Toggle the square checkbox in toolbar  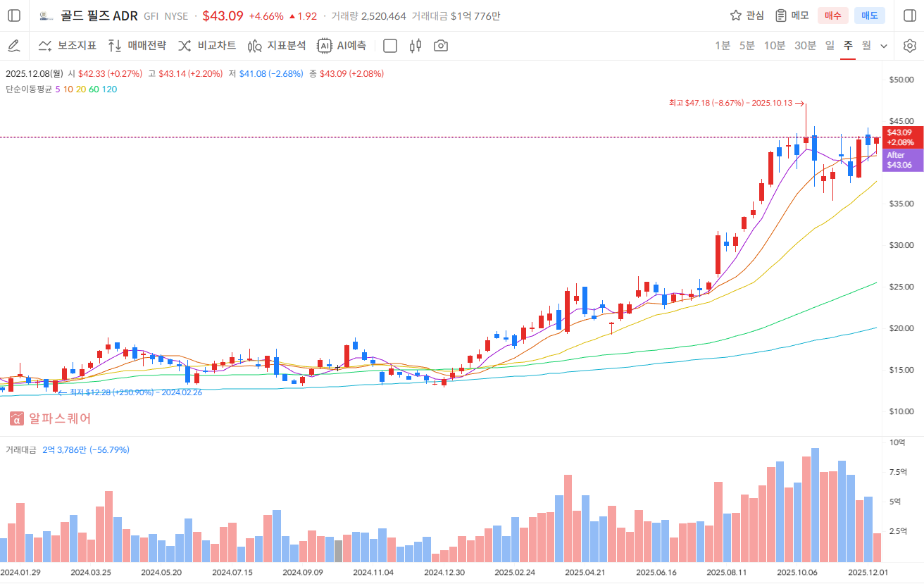[390, 46]
